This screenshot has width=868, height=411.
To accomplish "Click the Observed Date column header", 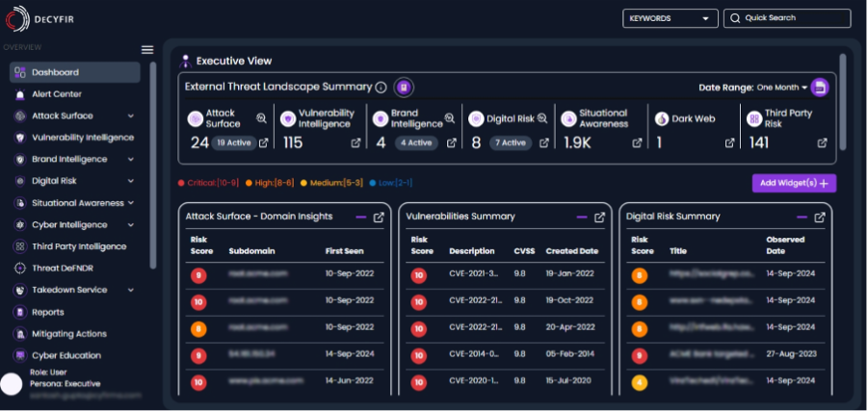I will 785,245.
